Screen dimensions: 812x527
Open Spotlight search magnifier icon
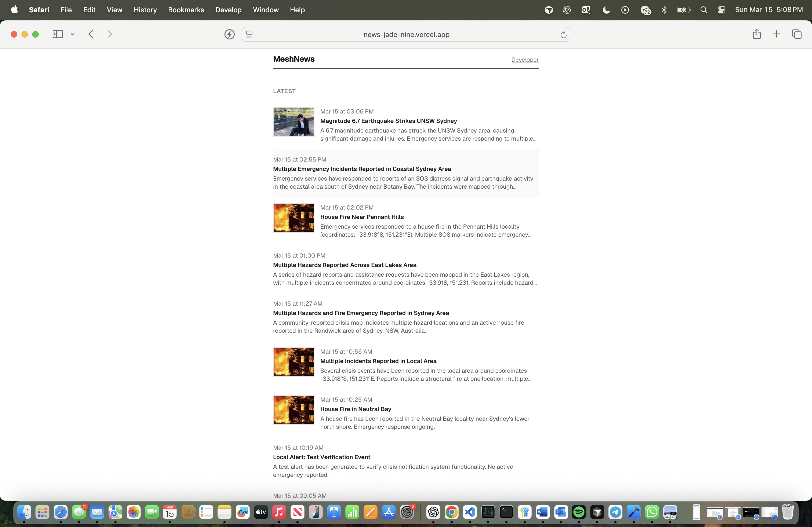pyautogui.click(x=704, y=10)
